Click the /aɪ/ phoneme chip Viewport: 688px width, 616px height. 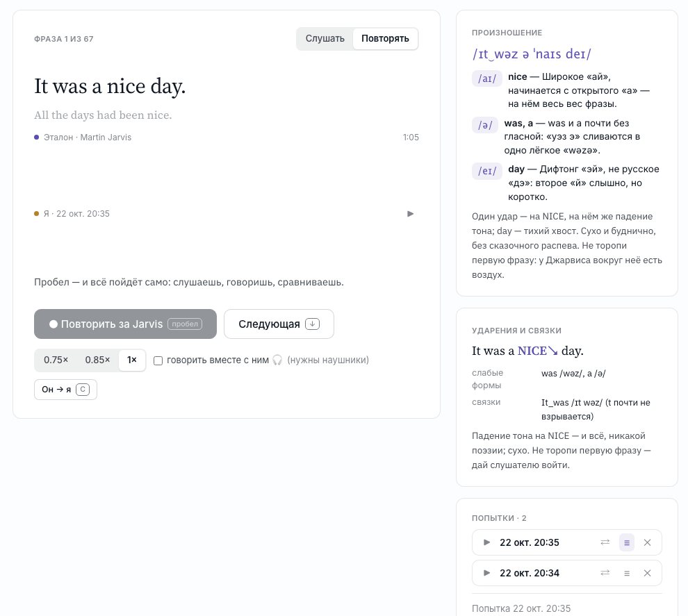(x=487, y=78)
